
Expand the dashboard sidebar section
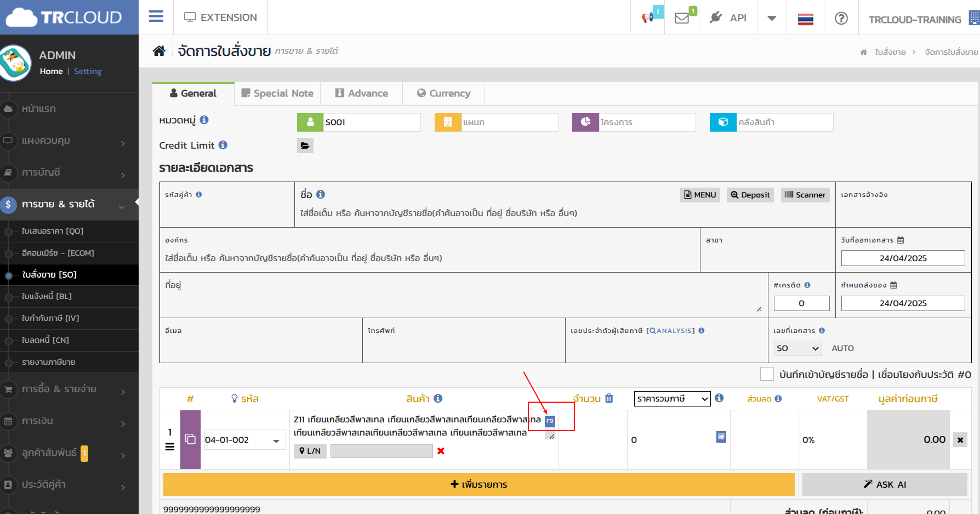click(69, 141)
